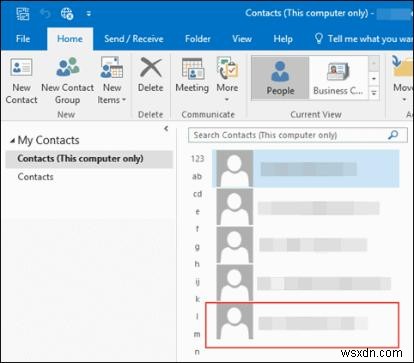Open the Folder tab
Screen dimensions: 414x363
coord(198,39)
